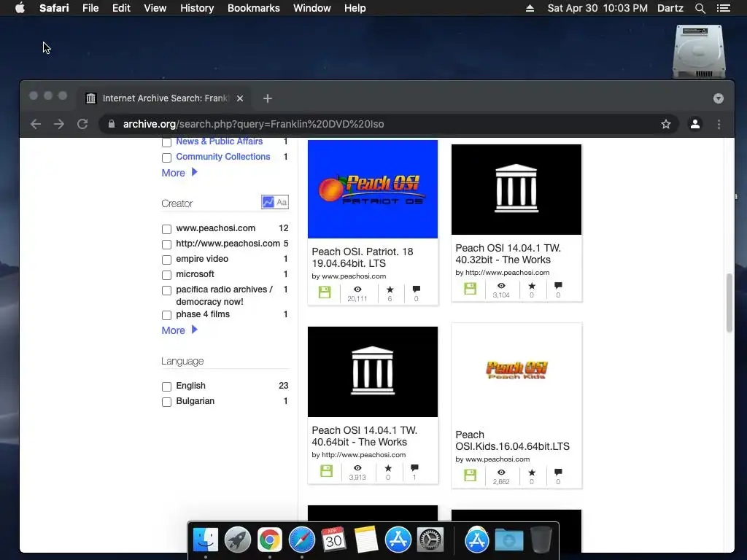
Task: Click the page vertical scrollbar thumb
Action: coord(729,303)
